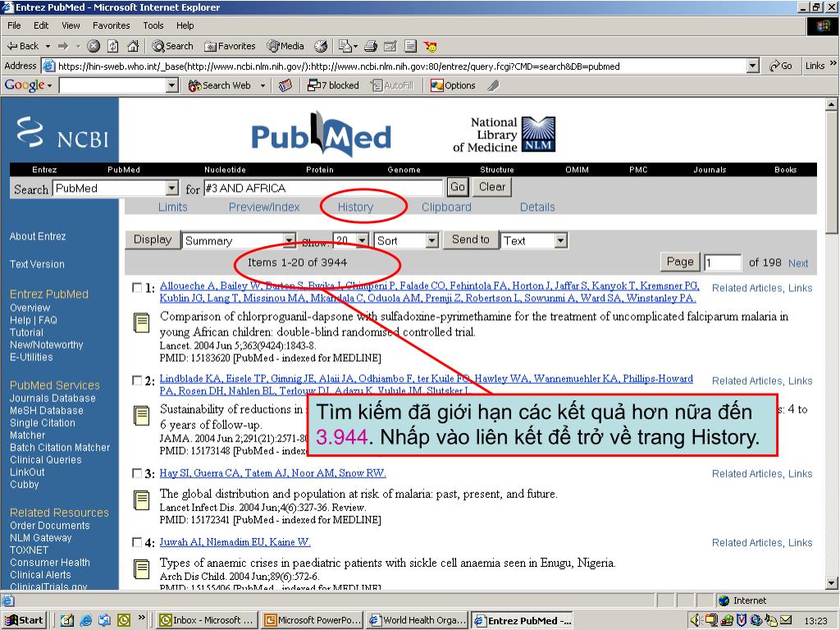Click the Forward arrow toolbar icon
The height and width of the screenshot is (630, 840).
tap(63, 46)
